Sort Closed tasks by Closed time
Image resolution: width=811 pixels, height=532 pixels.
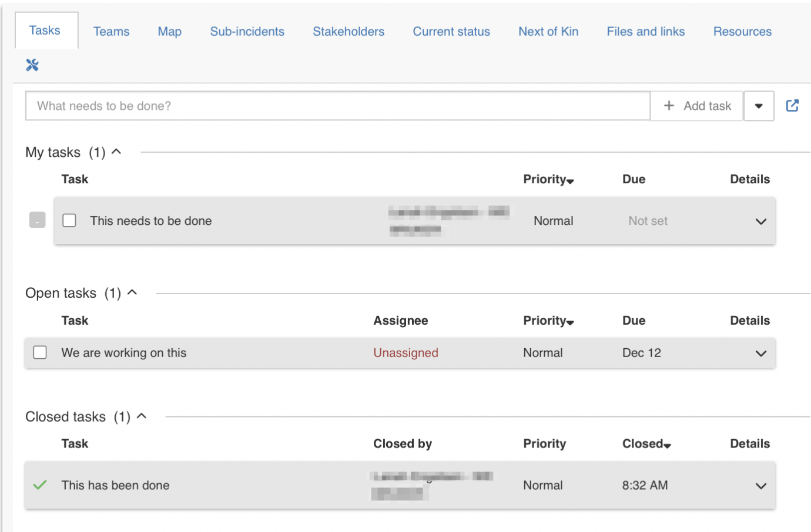(x=646, y=444)
